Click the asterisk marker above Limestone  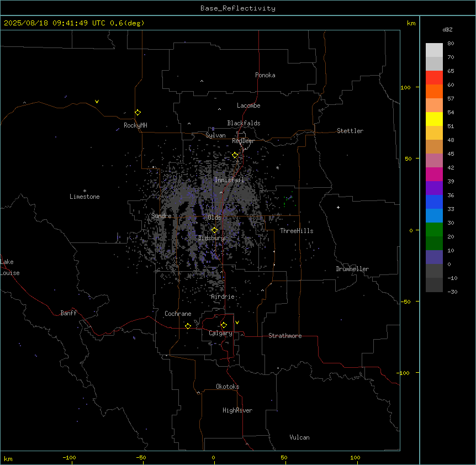click(84, 191)
